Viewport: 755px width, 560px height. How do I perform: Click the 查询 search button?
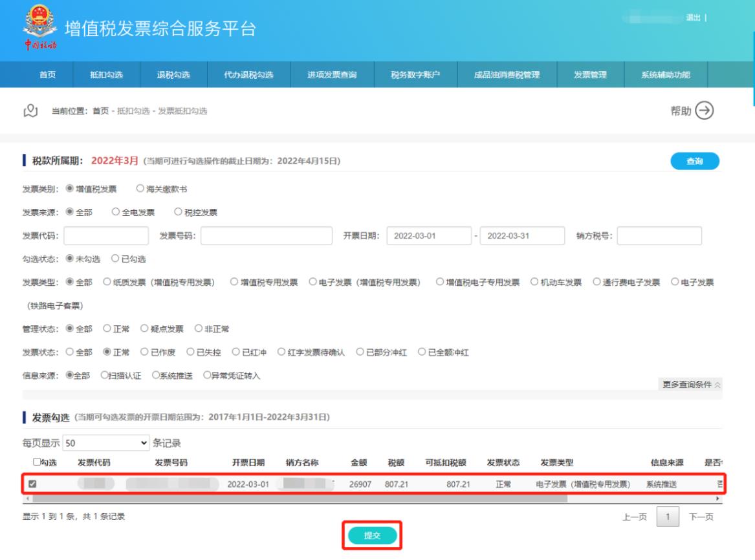coord(694,162)
